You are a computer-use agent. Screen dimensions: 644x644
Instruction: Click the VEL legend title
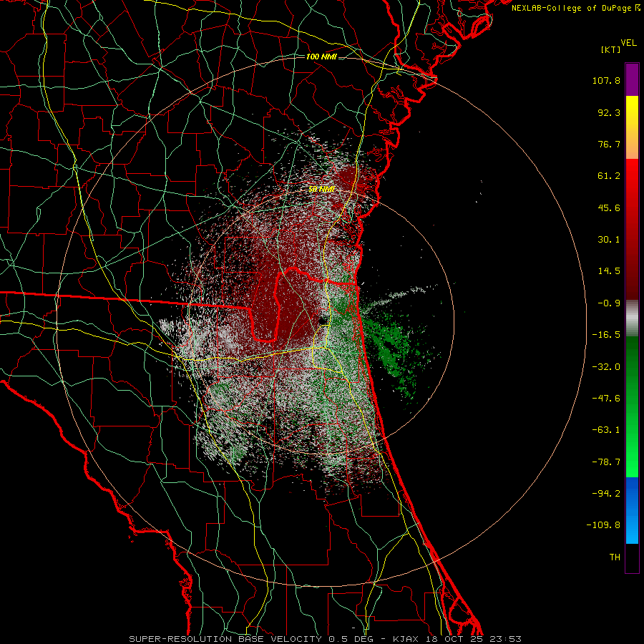pos(629,43)
